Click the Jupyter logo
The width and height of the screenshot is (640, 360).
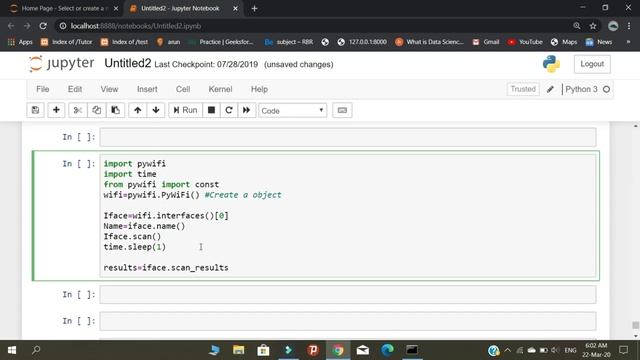tap(62, 64)
